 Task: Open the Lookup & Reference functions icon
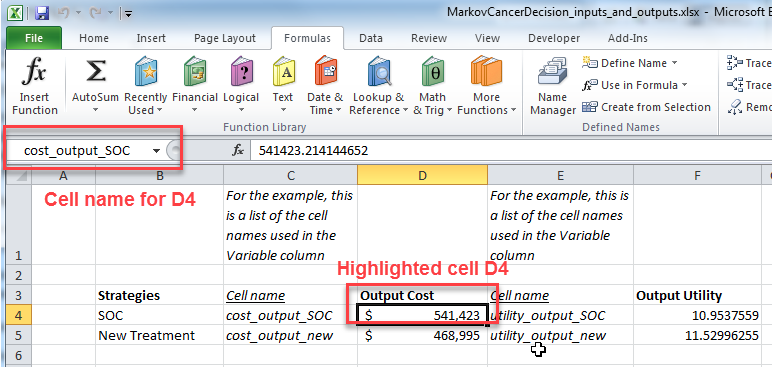[x=379, y=72]
